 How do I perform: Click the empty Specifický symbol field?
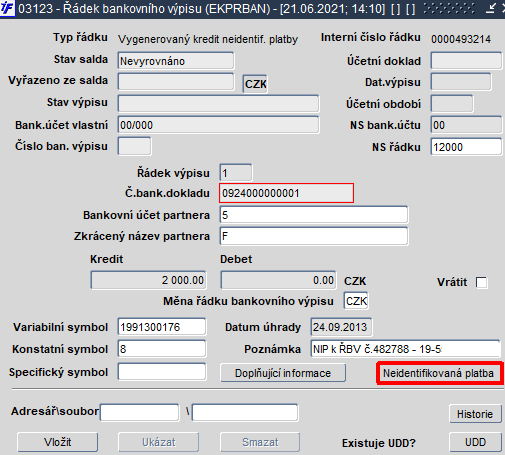(162, 372)
